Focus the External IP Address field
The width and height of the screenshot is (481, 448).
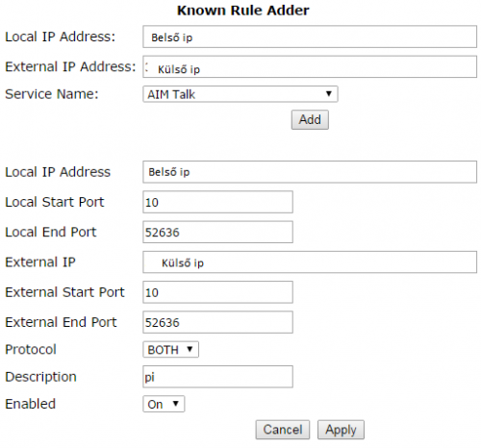[310, 66]
